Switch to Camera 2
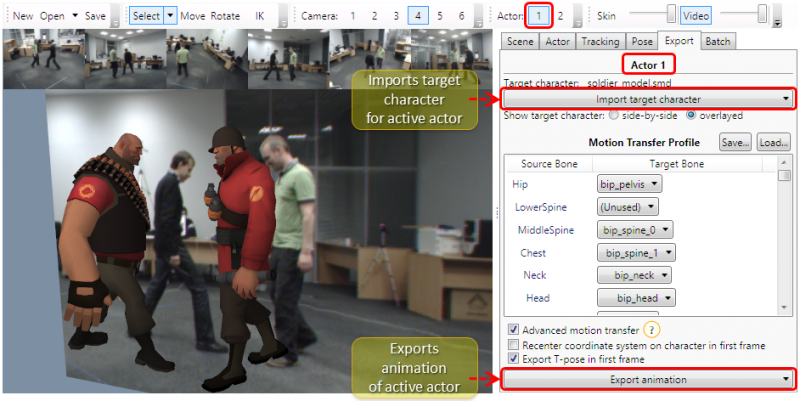This screenshot has width=800, height=401. [374, 16]
